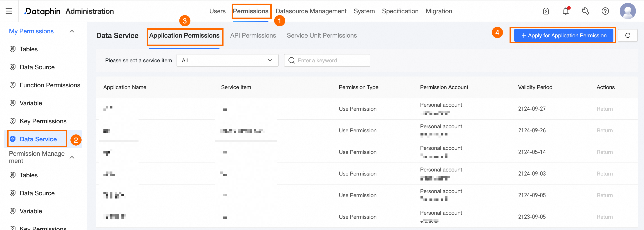
Task: Open the help question mark icon
Action: click(605, 11)
